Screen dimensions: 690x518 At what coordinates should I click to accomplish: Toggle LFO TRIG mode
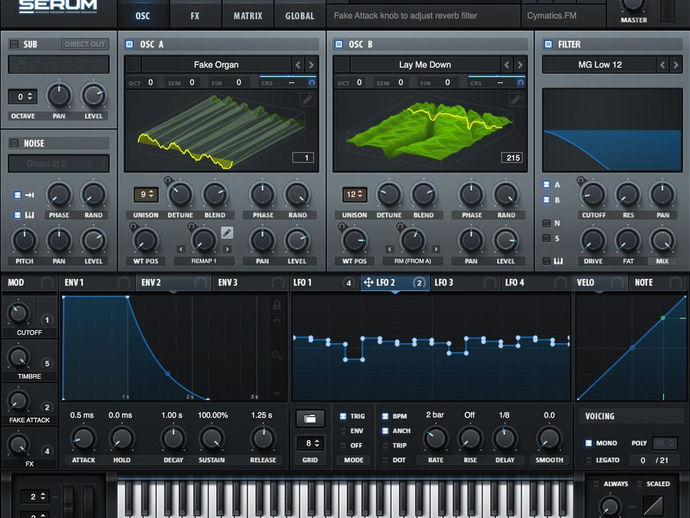pos(343,416)
